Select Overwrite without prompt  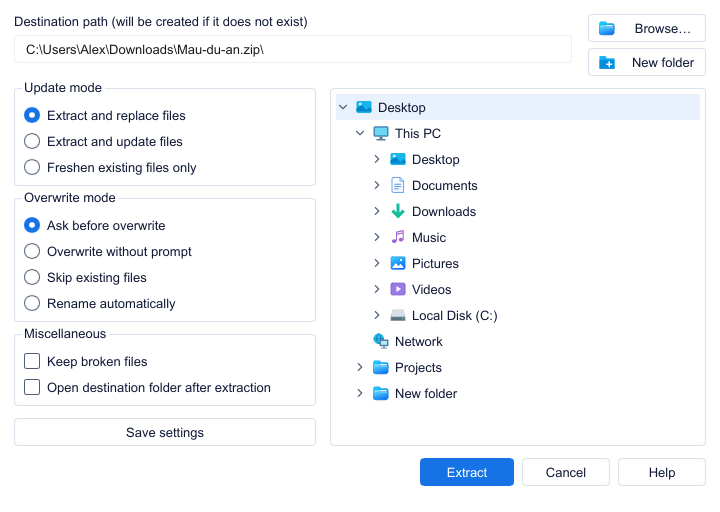[x=32, y=252]
